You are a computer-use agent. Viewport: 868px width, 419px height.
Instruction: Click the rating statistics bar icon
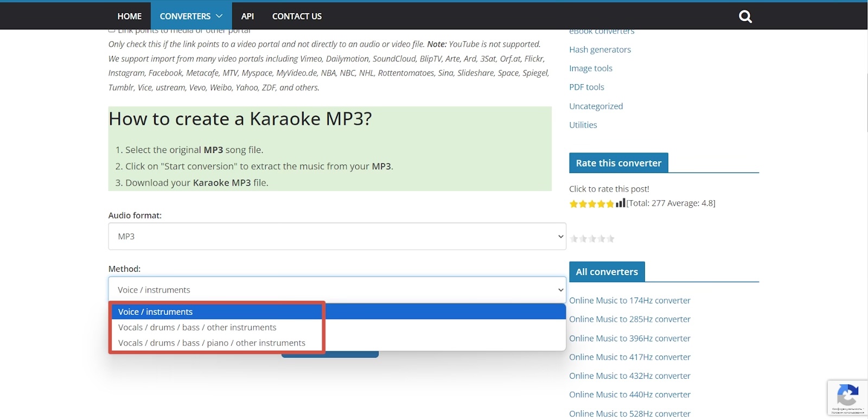pos(621,203)
